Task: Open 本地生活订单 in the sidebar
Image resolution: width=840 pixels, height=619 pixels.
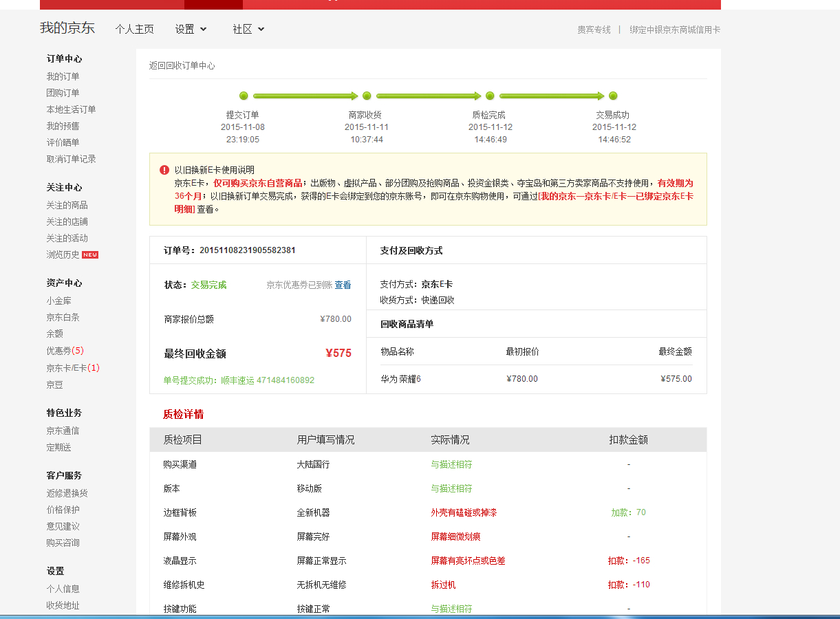Action: coord(72,109)
